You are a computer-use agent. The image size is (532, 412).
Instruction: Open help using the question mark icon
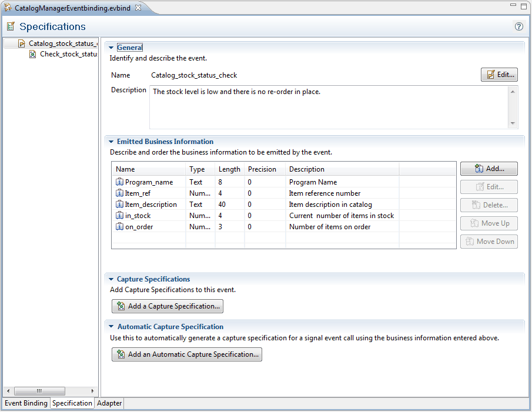(x=518, y=26)
